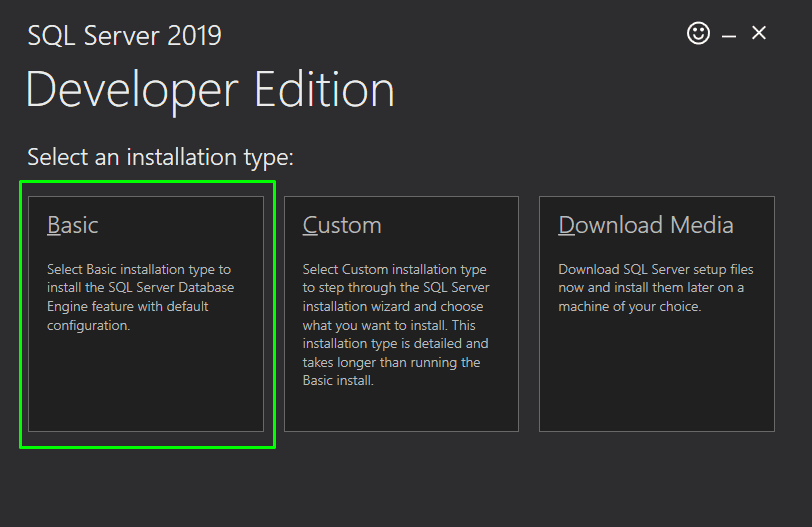Click the underlined "D" in Download Media
This screenshot has width=812, height=527.
(x=566, y=226)
